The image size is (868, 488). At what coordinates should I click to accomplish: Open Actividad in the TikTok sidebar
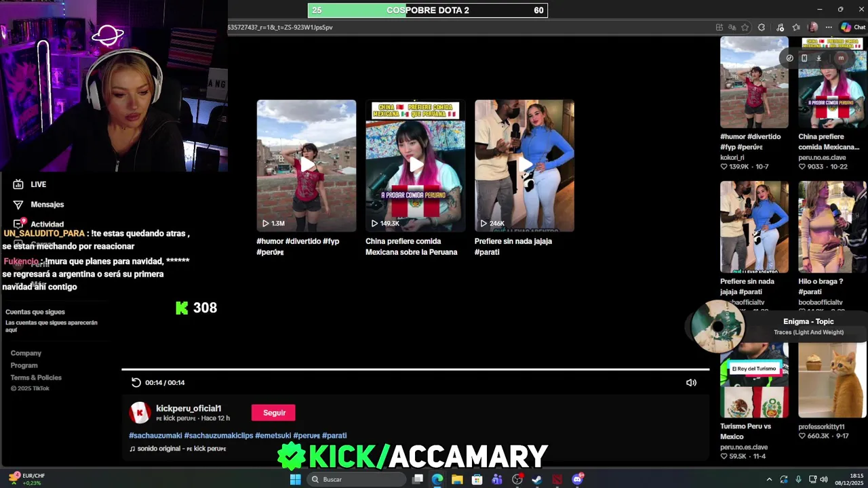tap(38, 224)
